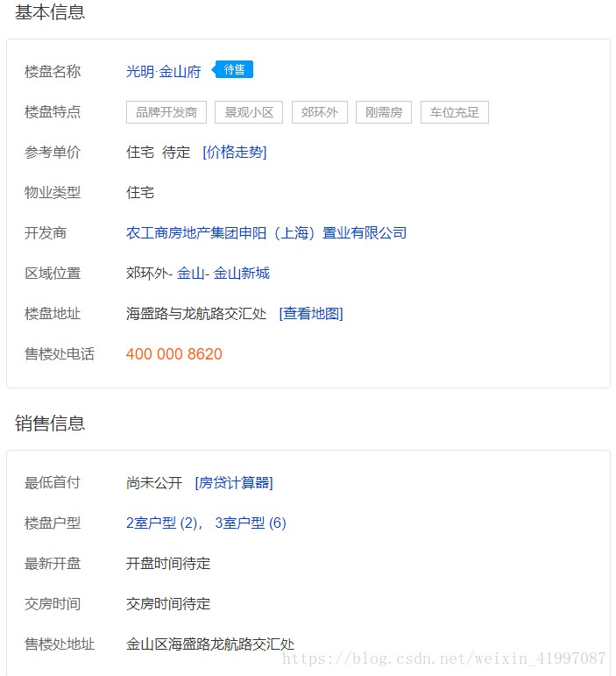Click the 交房时间 field label

point(53,603)
